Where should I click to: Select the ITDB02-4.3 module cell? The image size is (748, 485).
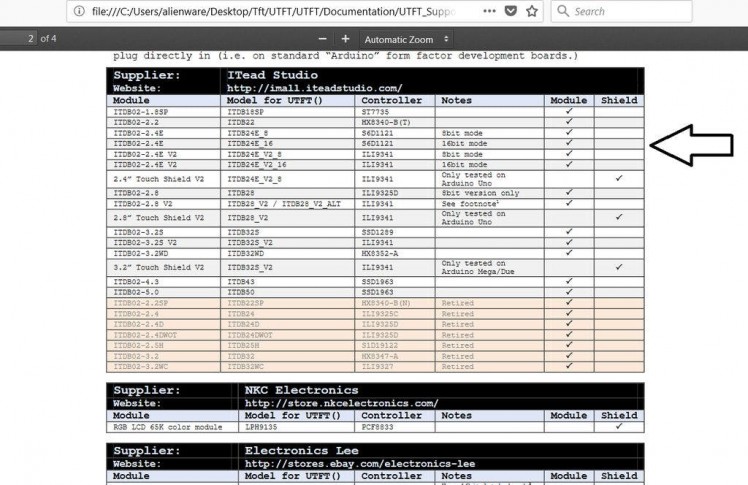163,282
